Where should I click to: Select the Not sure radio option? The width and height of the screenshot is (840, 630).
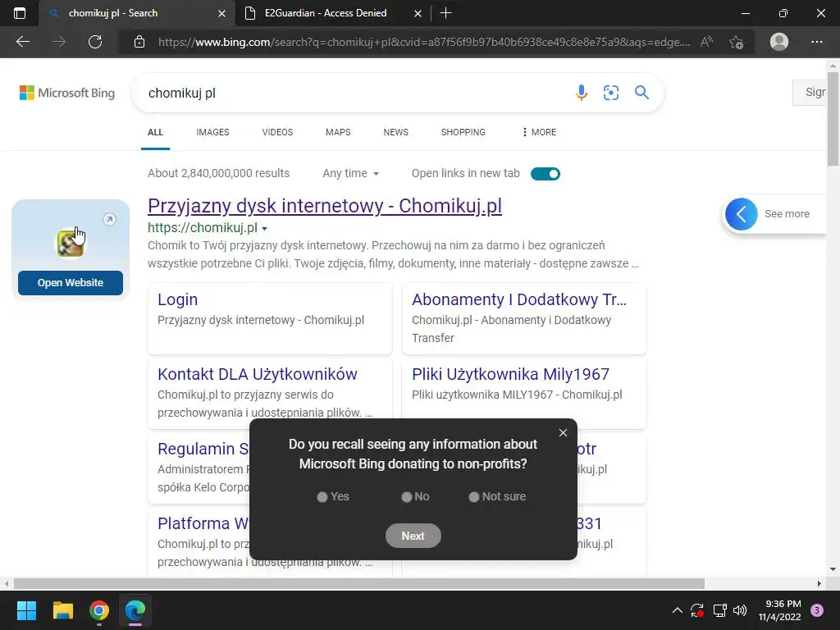coord(474,497)
